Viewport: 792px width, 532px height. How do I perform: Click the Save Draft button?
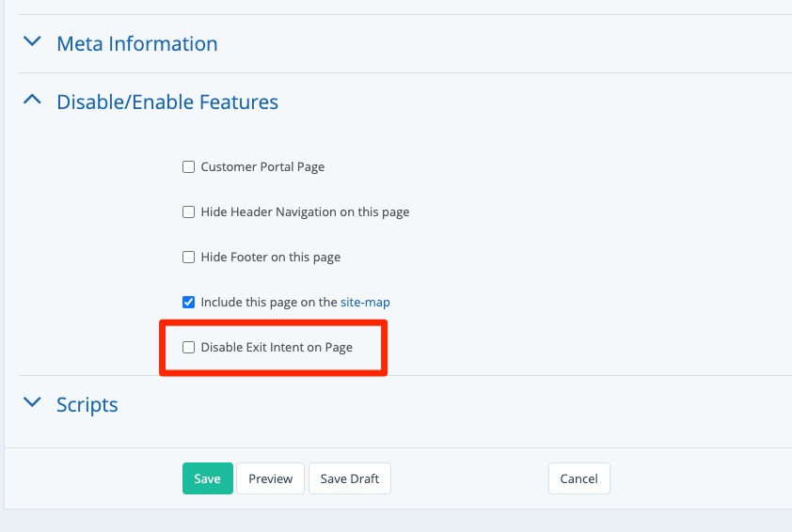coord(350,478)
